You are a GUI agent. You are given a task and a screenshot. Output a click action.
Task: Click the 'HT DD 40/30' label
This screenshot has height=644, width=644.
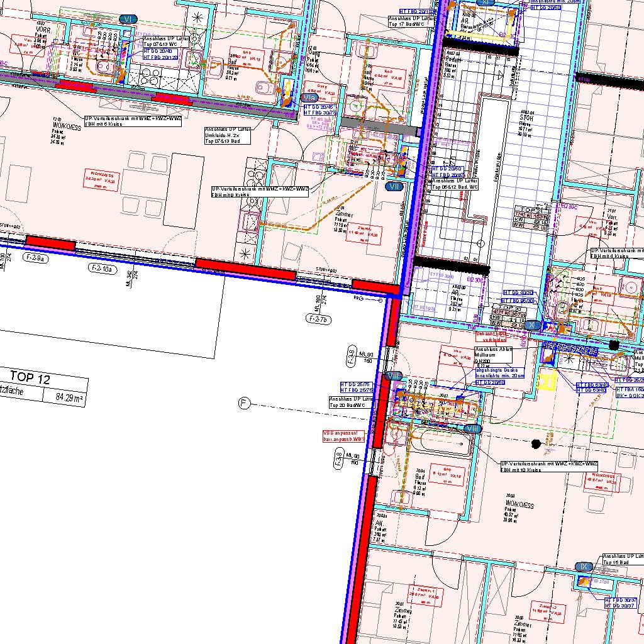coord(518,293)
